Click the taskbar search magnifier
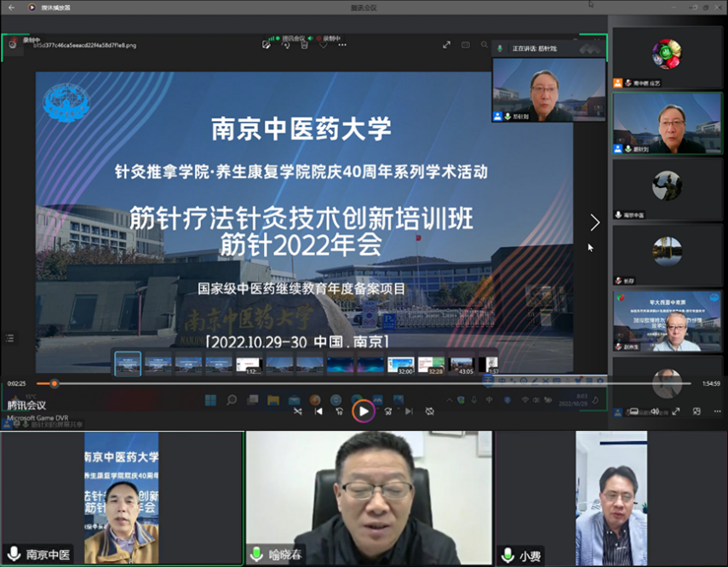Image resolution: width=728 pixels, height=567 pixels. [232, 400]
